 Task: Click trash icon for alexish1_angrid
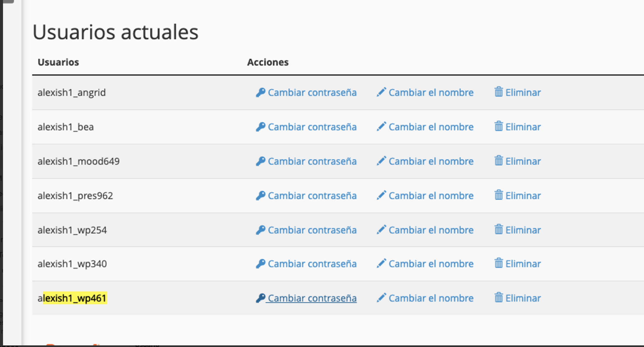(499, 92)
